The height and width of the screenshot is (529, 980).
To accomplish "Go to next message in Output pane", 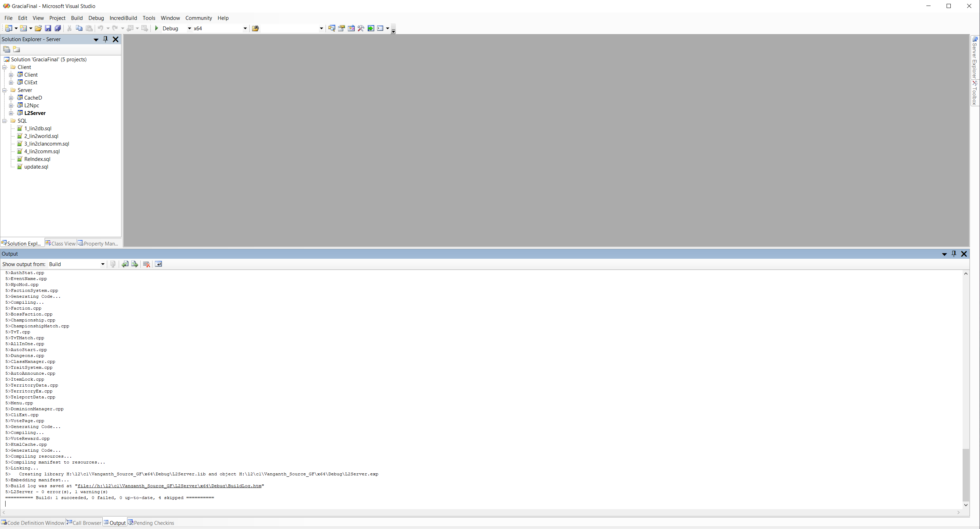I will 134,264.
